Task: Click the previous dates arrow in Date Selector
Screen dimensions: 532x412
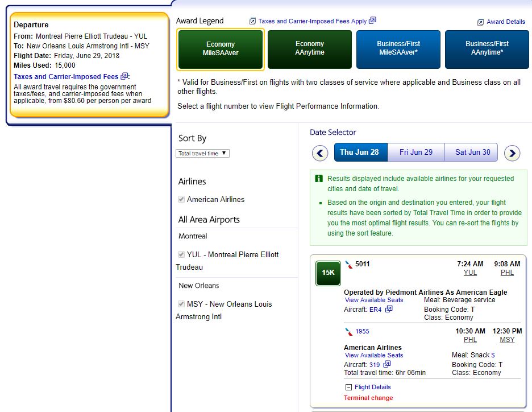Action: click(x=320, y=153)
